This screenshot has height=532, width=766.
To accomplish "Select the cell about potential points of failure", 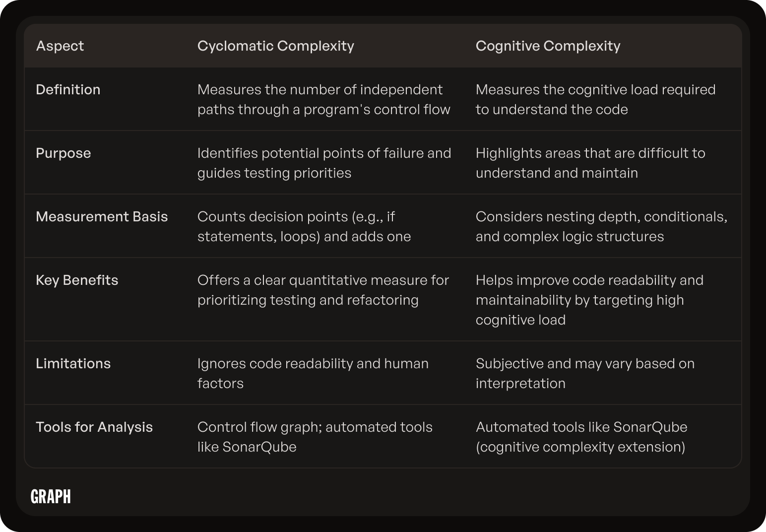I will 324,163.
